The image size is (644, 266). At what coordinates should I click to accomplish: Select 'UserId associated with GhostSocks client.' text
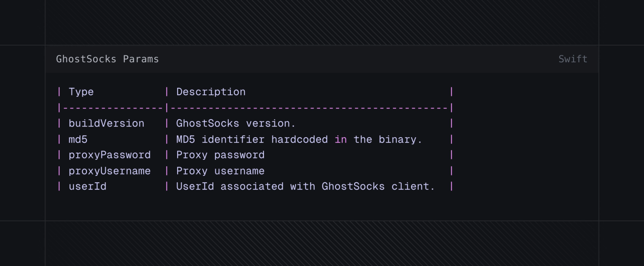[x=305, y=186]
